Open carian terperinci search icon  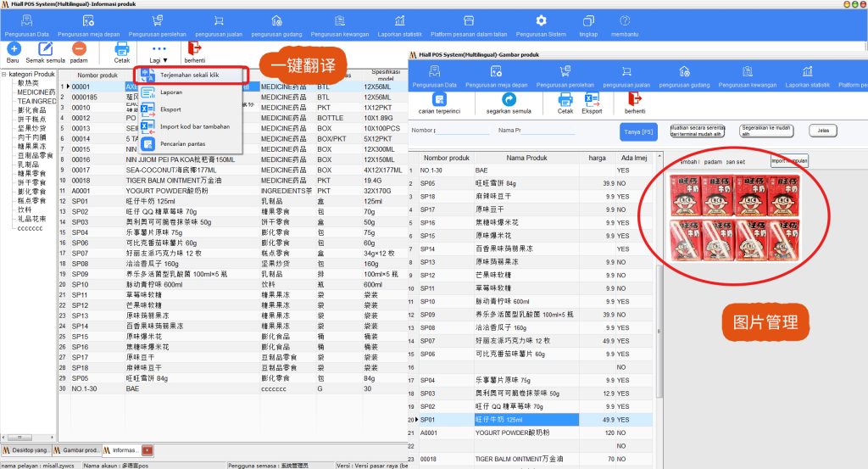[439, 99]
